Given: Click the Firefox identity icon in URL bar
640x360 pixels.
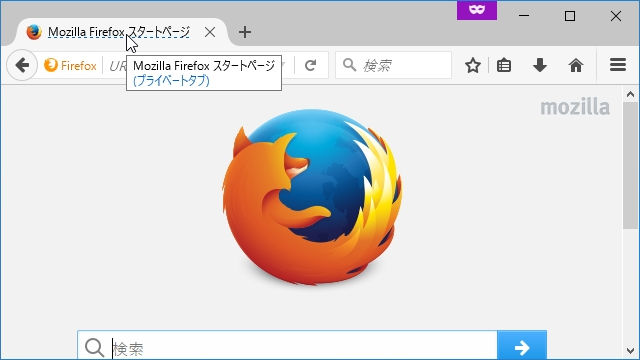Looking at the screenshot, I should tap(51, 65).
